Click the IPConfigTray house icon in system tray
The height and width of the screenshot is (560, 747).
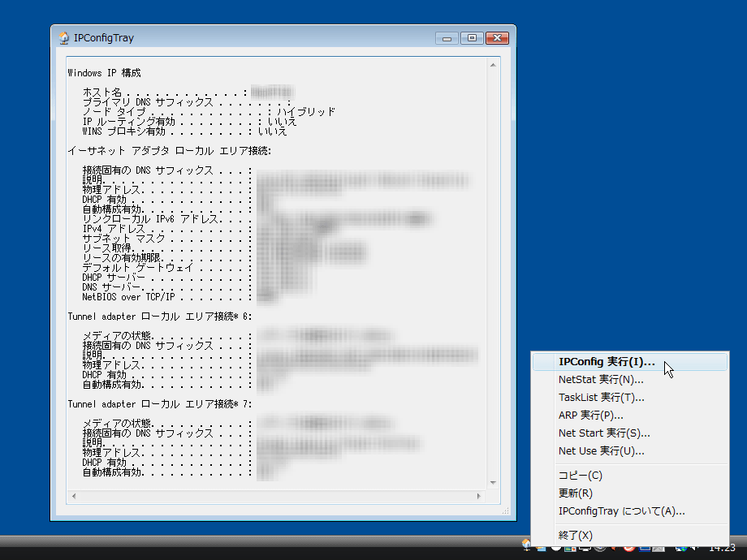(x=527, y=544)
